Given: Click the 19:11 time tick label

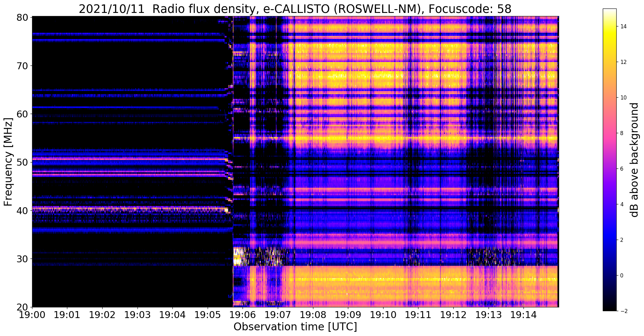Looking at the screenshot, I should pos(418,315).
